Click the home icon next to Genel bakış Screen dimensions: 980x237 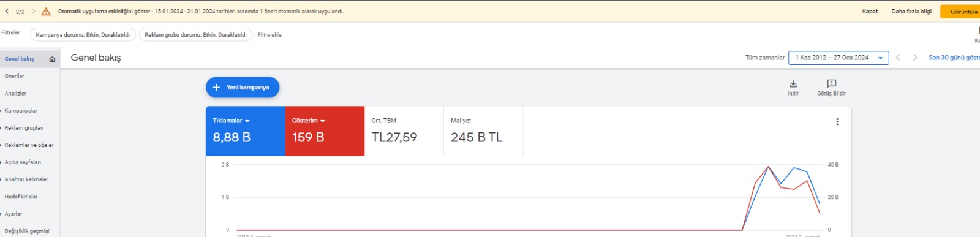tap(52, 59)
